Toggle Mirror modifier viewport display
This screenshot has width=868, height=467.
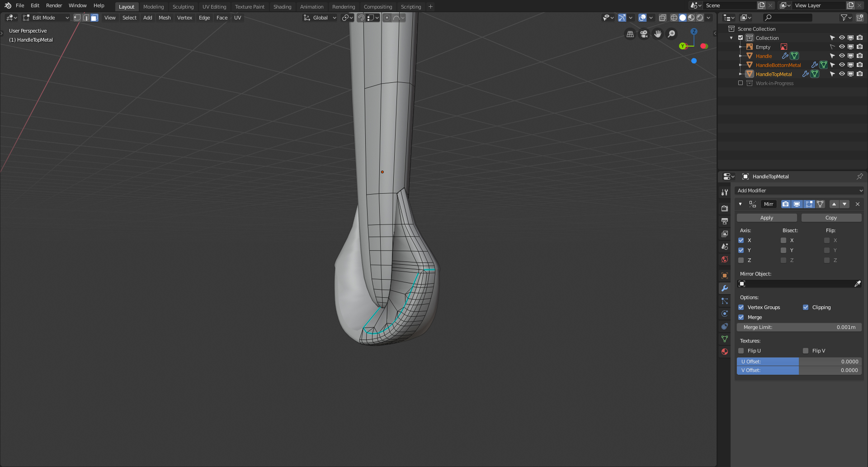click(x=797, y=204)
